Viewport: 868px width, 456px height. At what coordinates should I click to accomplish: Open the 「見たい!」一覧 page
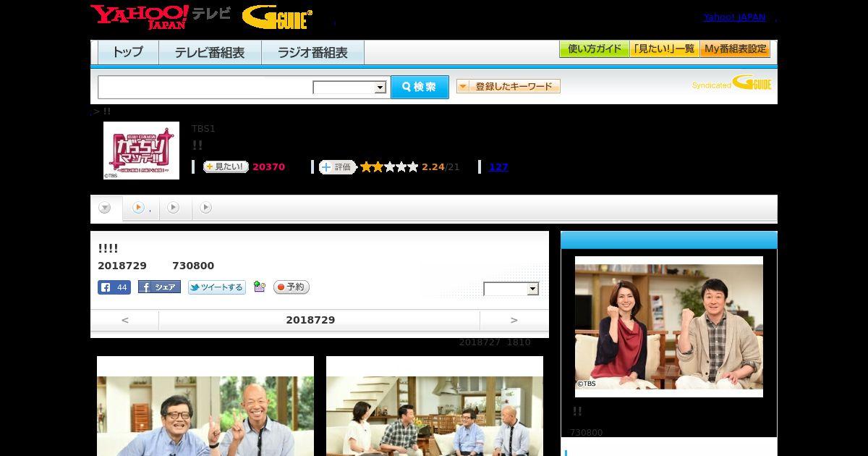coord(664,49)
